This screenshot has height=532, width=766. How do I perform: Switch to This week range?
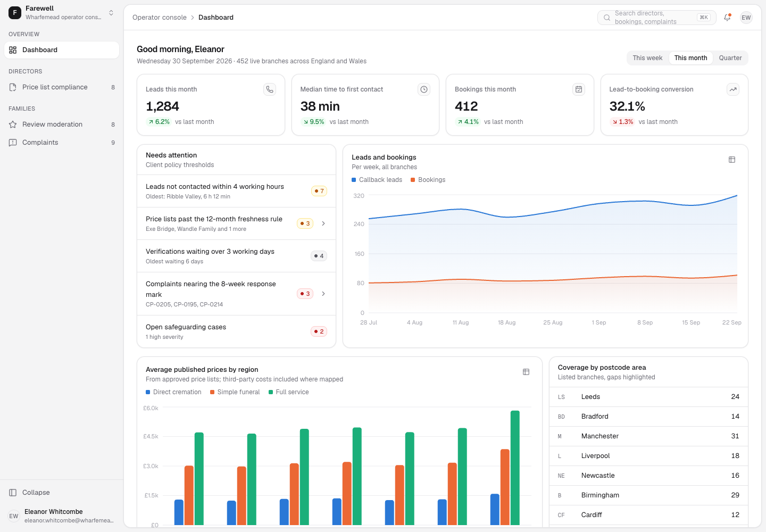click(x=647, y=58)
